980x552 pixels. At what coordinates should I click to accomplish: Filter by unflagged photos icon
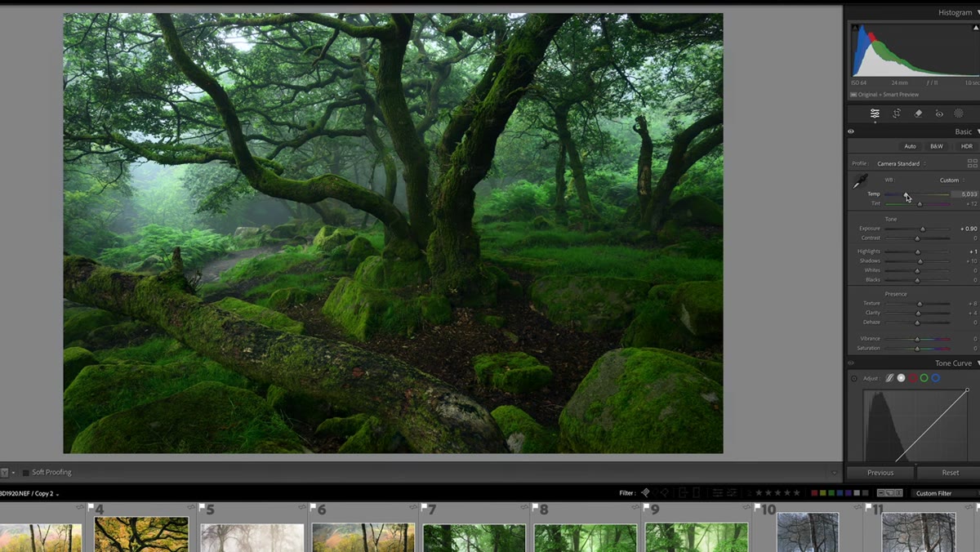(x=656, y=492)
